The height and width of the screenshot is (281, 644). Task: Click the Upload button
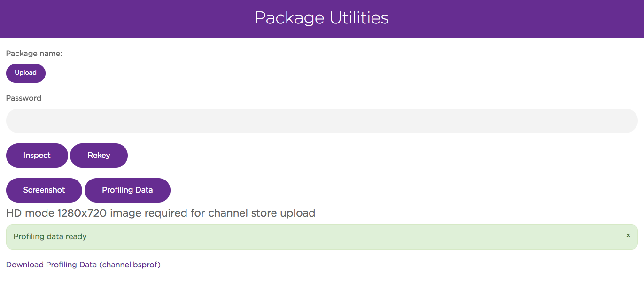pos(26,73)
